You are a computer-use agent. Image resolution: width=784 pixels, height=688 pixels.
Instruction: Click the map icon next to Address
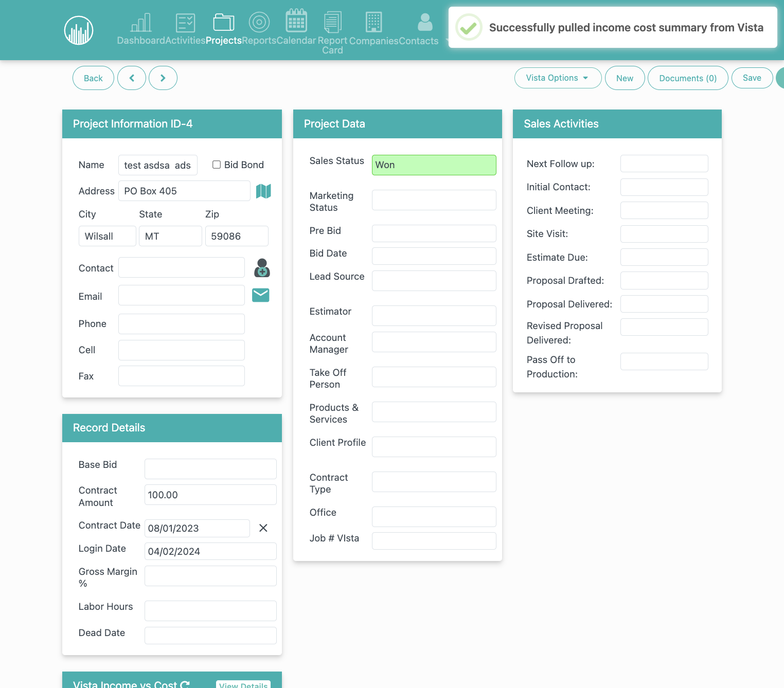263,191
